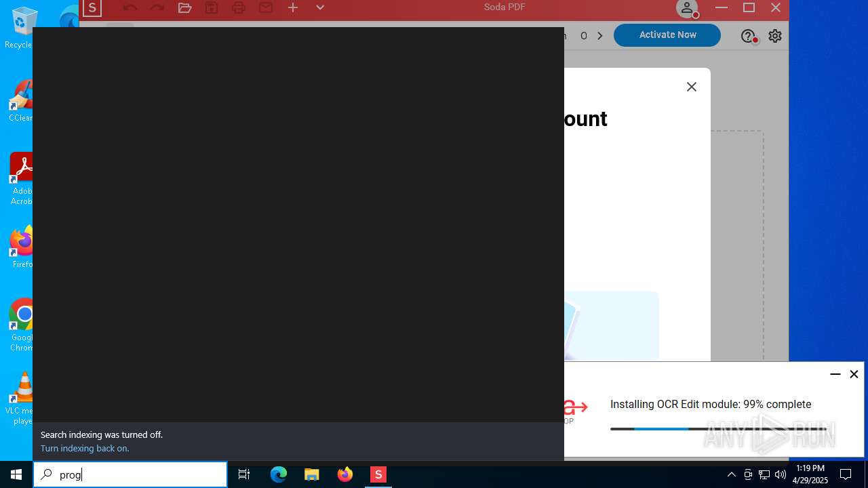Open Firefox from the taskbar
This screenshot has height=488, width=868.
point(345,474)
